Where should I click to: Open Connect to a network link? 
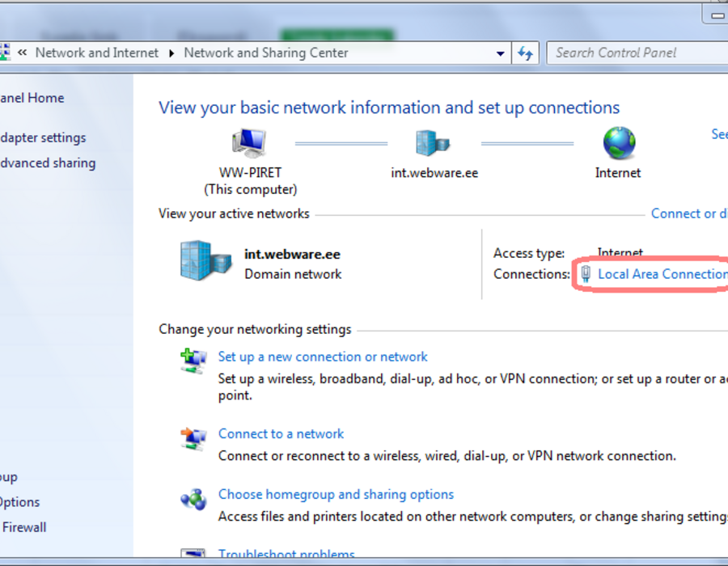281,433
